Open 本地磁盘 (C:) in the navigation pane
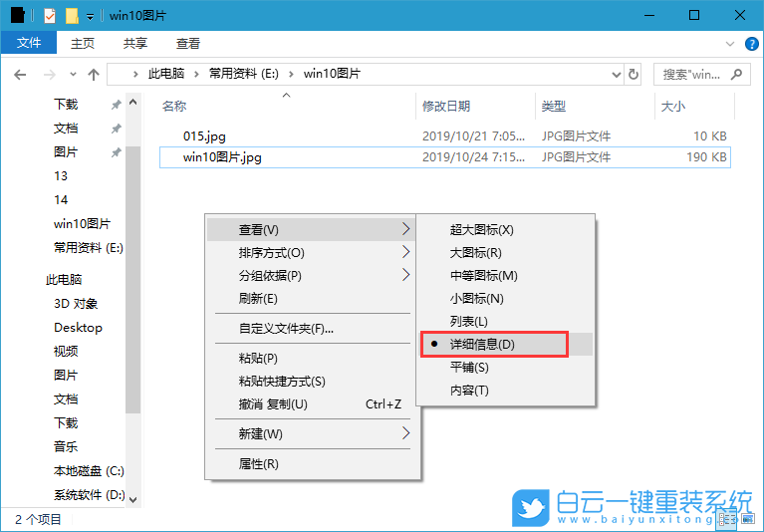The height and width of the screenshot is (532, 764). (x=89, y=471)
